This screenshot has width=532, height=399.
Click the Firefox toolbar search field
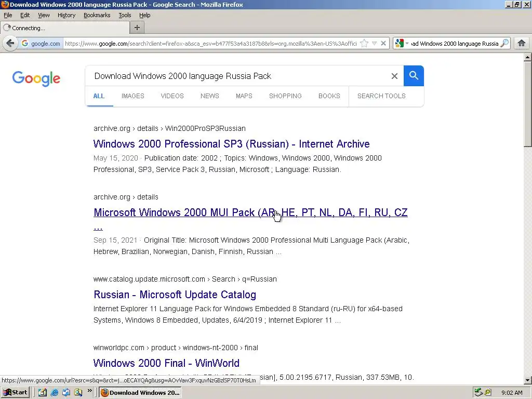tap(455, 44)
